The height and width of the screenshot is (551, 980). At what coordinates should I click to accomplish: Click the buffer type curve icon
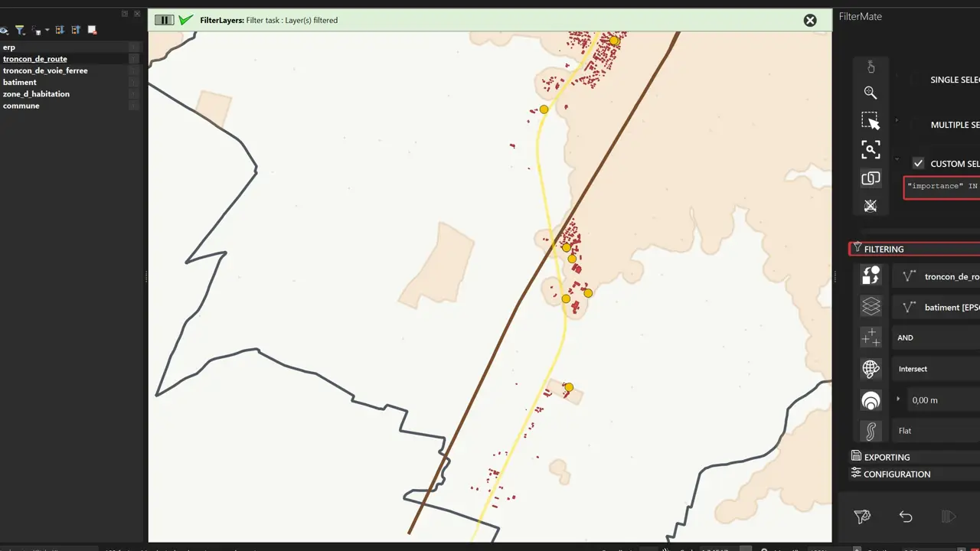click(871, 431)
